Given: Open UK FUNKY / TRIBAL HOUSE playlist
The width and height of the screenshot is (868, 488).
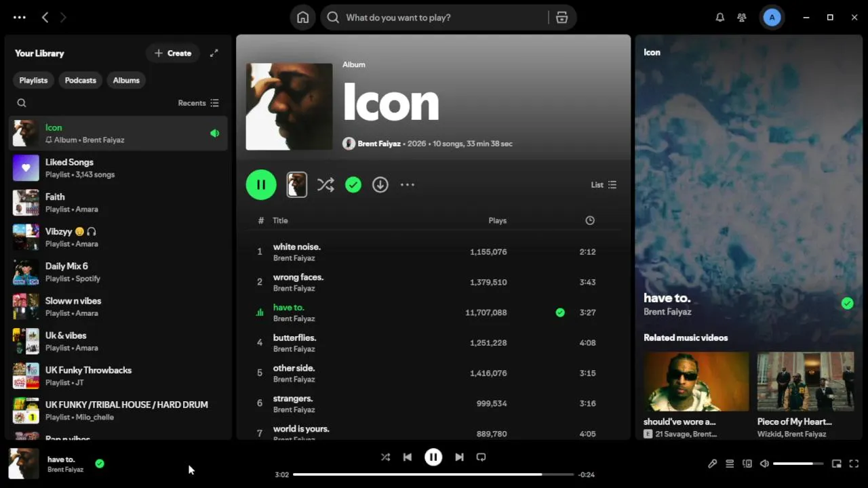Looking at the screenshot, I should [118, 411].
